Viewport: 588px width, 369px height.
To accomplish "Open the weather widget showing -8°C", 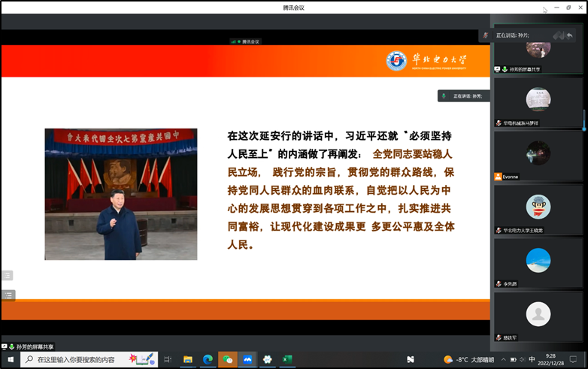I will pos(468,360).
